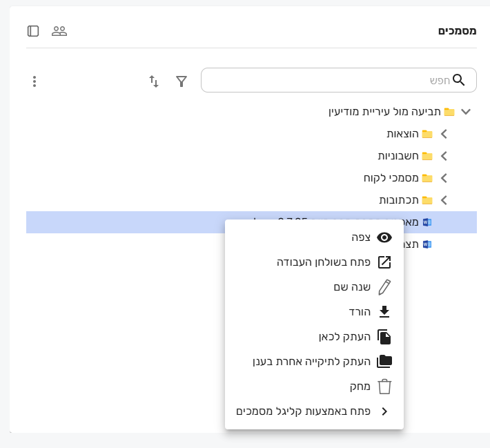Click the filter funnel icon

182,81
